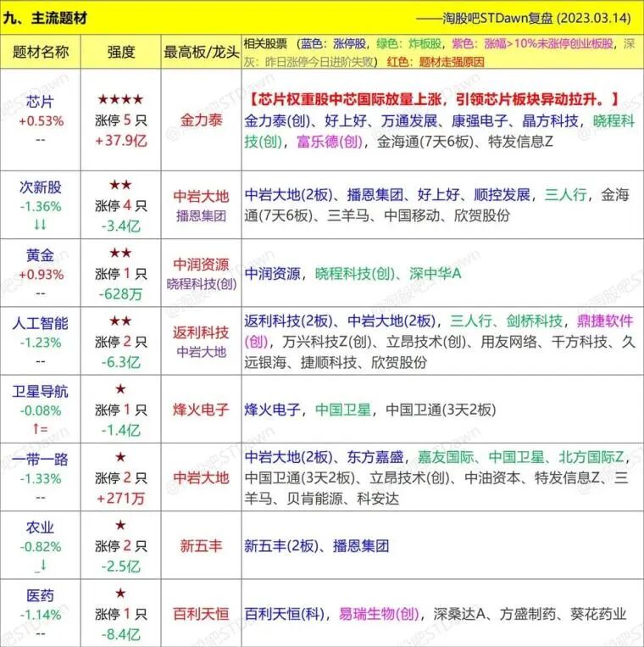
Task: Click "中国卫通(3天2板)" in the 卫星导航 row
Action: (x=441, y=410)
